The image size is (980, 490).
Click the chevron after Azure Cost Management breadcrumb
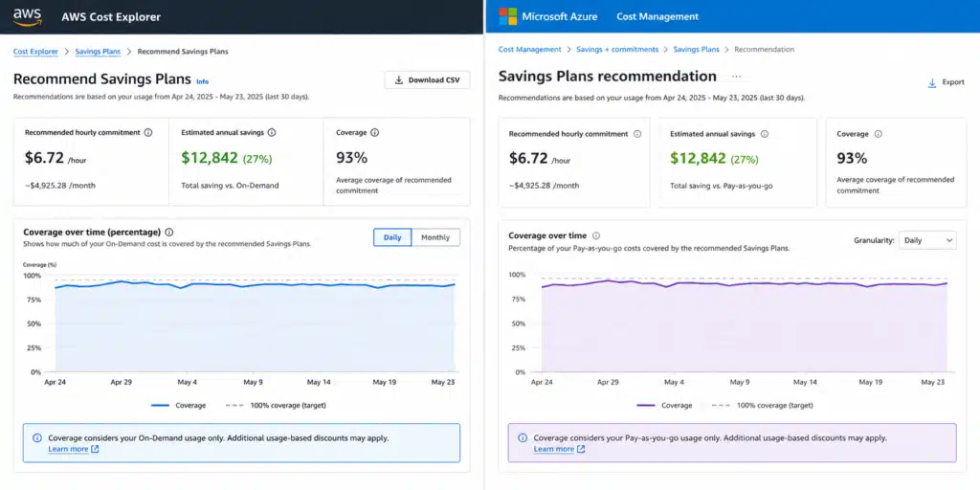click(568, 49)
